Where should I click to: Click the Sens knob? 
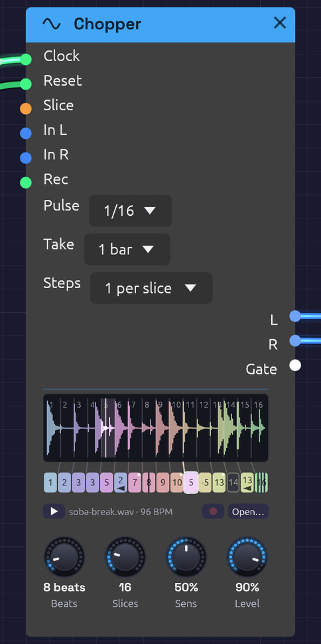coord(186,557)
